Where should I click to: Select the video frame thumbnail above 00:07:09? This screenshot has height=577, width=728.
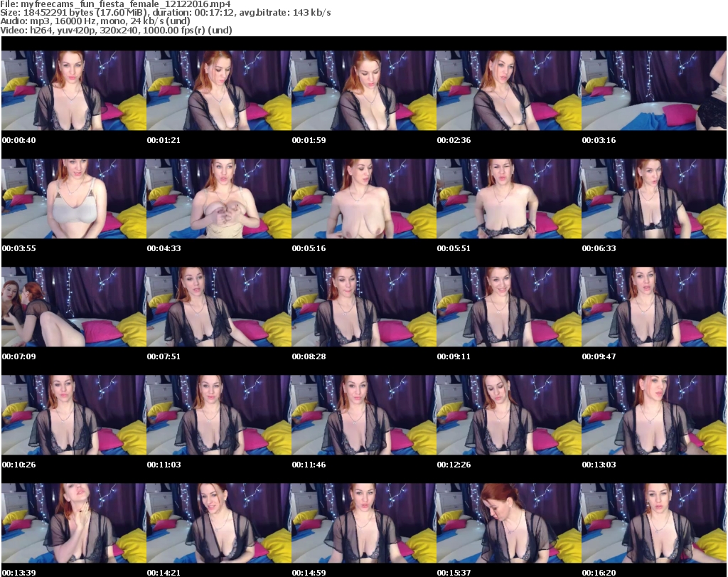coord(74,307)
